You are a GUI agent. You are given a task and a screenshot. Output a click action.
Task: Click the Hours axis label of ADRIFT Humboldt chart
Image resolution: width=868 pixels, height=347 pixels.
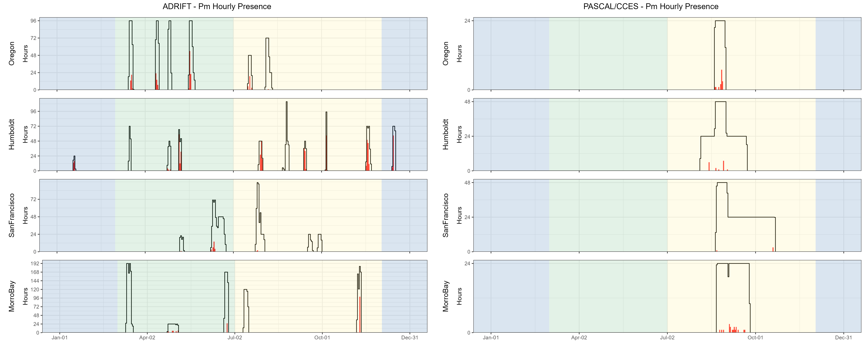tap(25, 134)
